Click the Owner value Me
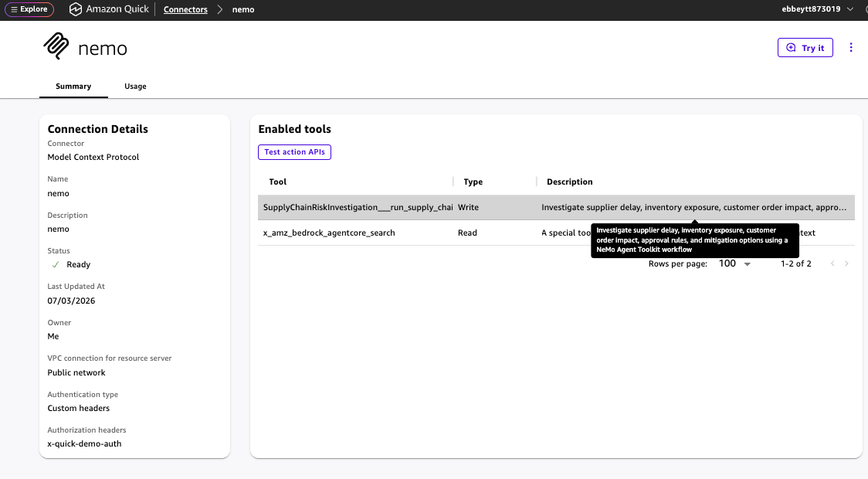868x479 pixels. click(53, 336)
